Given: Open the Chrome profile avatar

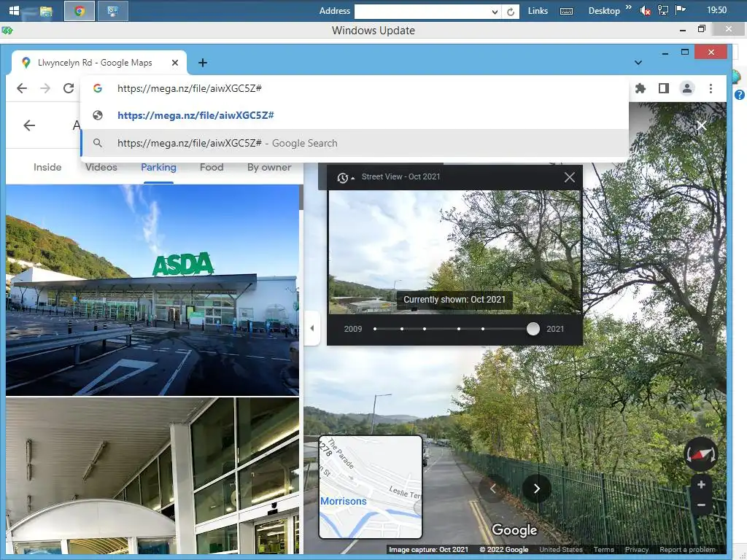Looking at the screenshot, I should point(687,88).
